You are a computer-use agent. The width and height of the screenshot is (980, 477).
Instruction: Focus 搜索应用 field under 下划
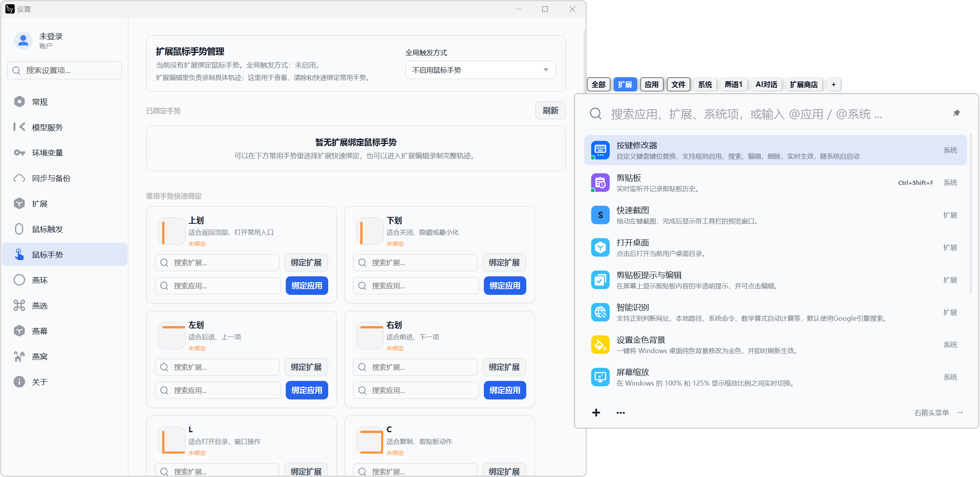coord(416,286)
